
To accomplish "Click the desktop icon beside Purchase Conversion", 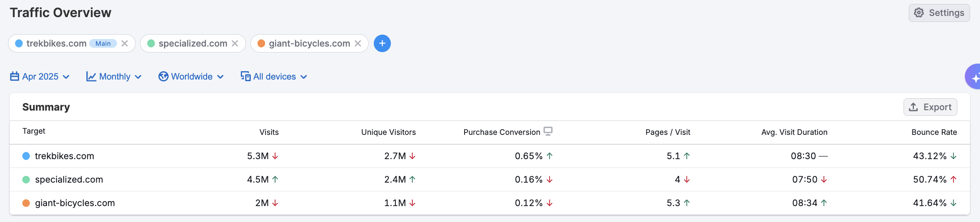I will 548,131.
